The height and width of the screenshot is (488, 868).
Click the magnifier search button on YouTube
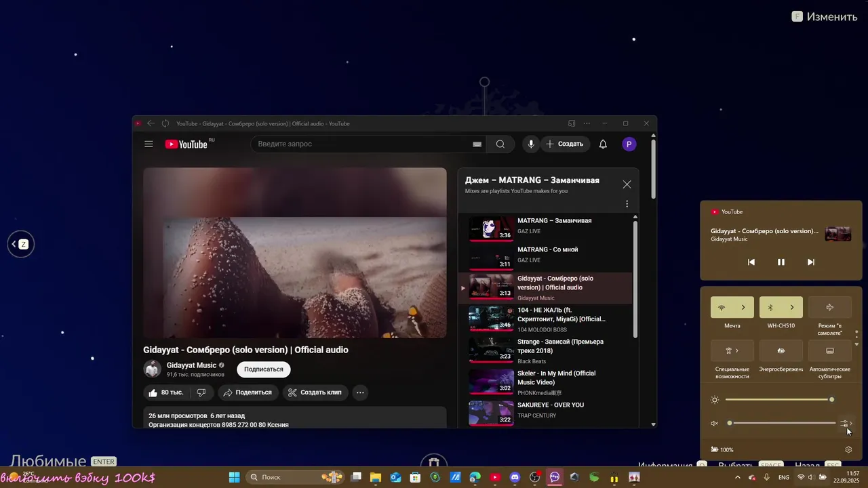pyautogui.click(x=500, y=144)
